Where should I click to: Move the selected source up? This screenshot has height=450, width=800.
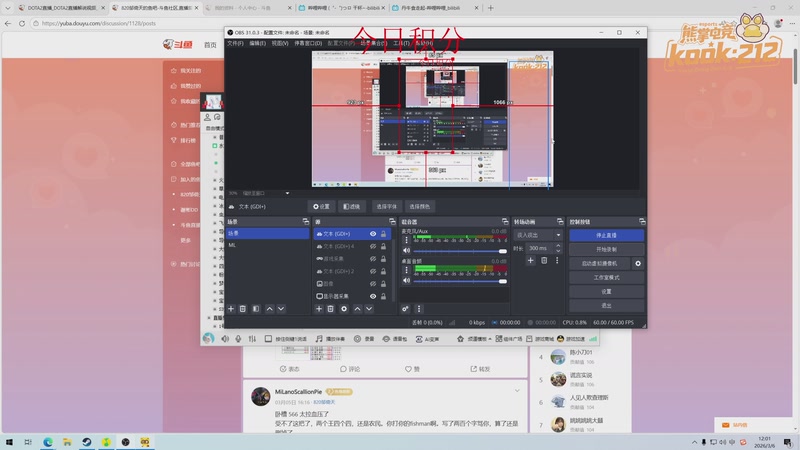pos(357,309)
